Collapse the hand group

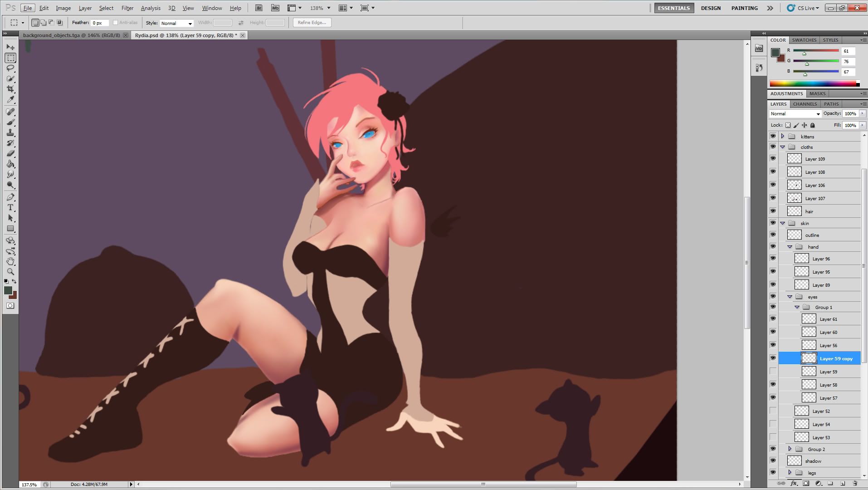(x=790, y=247)
